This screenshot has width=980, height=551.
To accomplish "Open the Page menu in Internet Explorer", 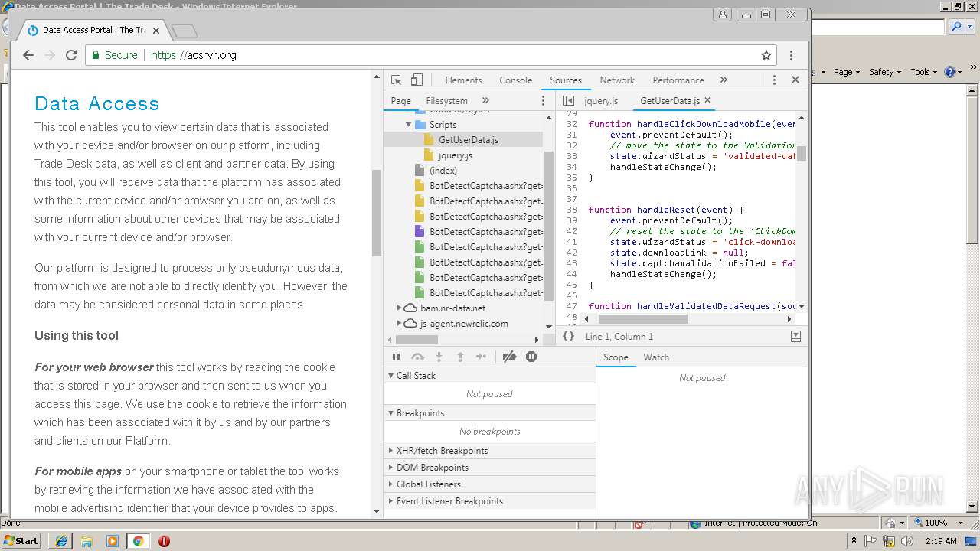I will pos(847,72).
